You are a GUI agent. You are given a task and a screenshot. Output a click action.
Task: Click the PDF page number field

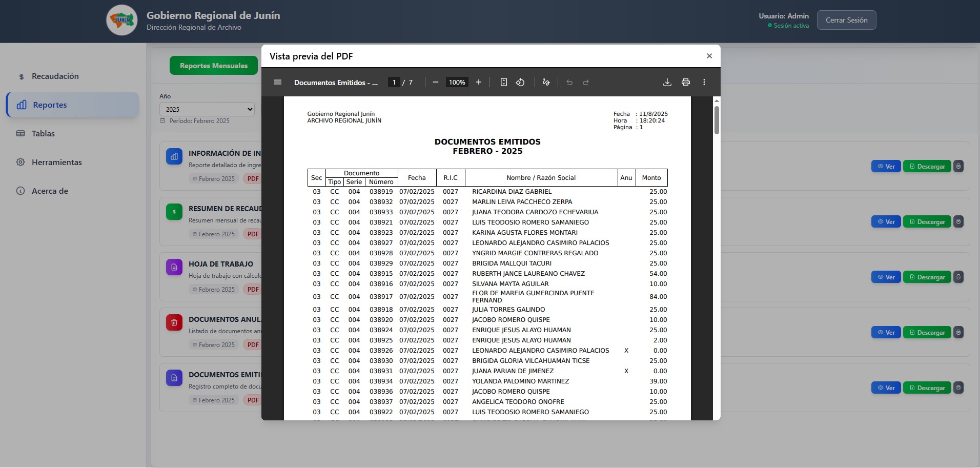click(x=394, y=82)
